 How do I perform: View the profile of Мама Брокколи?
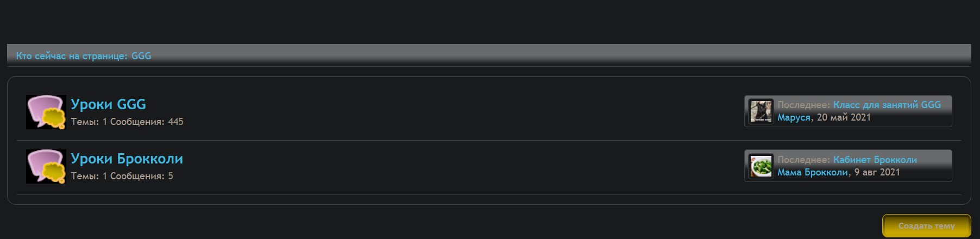(x=812, y=172)
